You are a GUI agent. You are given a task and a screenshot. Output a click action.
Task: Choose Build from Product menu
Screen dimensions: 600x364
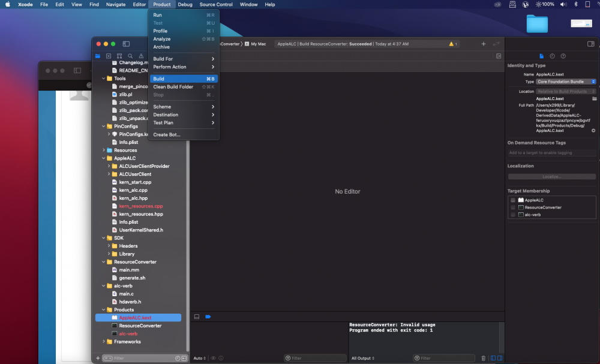click(x=184, y=79)
